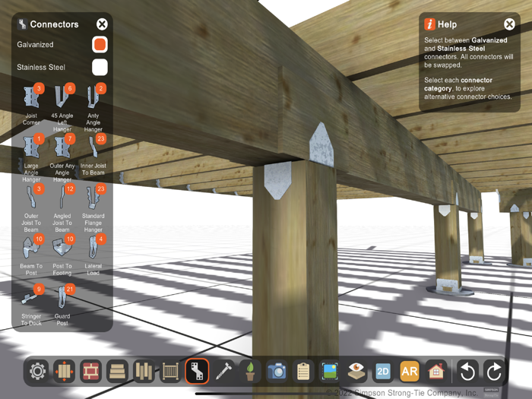The width and height of the screenshot is (532, 399).
Task: Click the 'Stainless Steel' label
Action: pyautogui.click(x=41, y=67)
